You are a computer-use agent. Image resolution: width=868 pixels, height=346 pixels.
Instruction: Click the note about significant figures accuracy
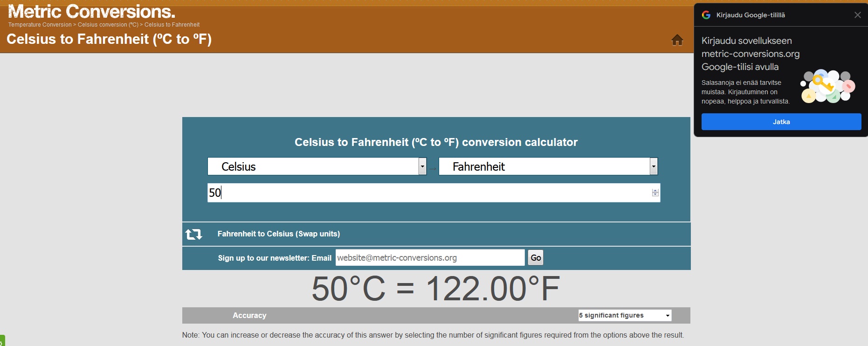pyautogui.click(x=433, y=335)
